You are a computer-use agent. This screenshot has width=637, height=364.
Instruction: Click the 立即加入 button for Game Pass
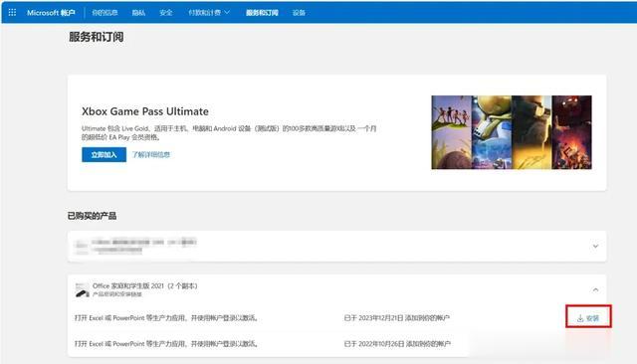(104, 154)
